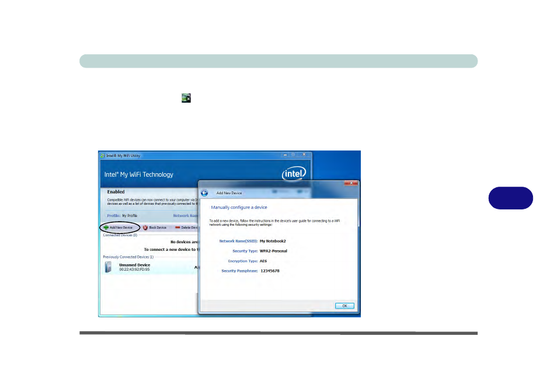Click the Block Device red shield icon
557x392 pixels.
pos(145,228)
